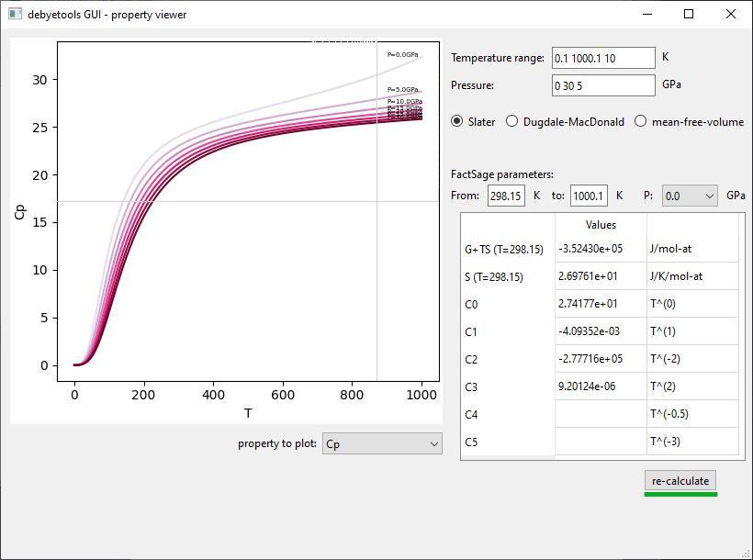Select the From temperature field 298.15
Image resolution: width=753 pixels, height=560 pixels.
click(x=506, y=196)
